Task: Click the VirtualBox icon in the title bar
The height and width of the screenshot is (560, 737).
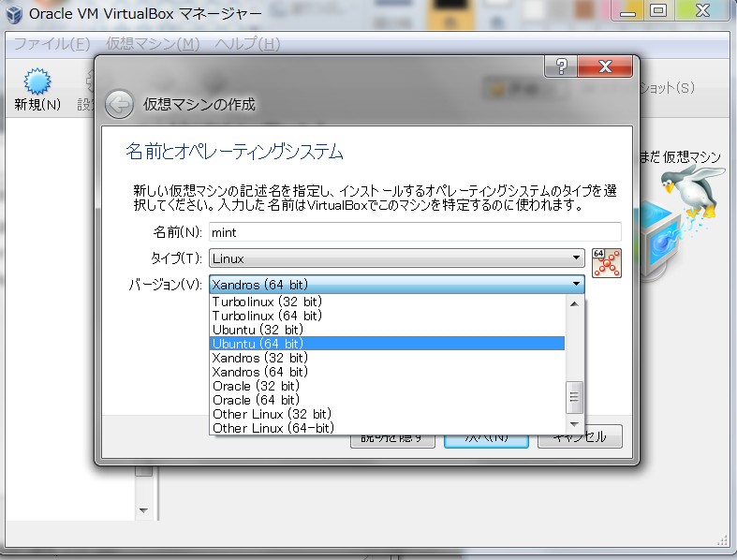Action: pos(15,14)
